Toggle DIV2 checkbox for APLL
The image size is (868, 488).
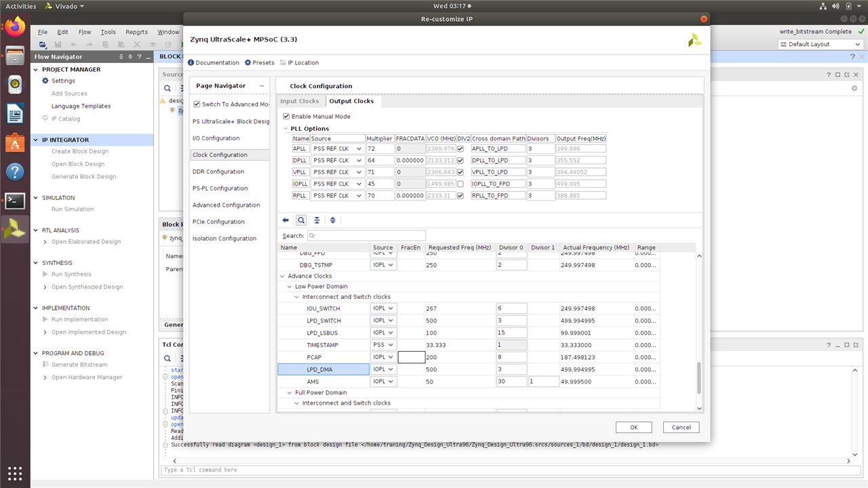tap(461, 149)
